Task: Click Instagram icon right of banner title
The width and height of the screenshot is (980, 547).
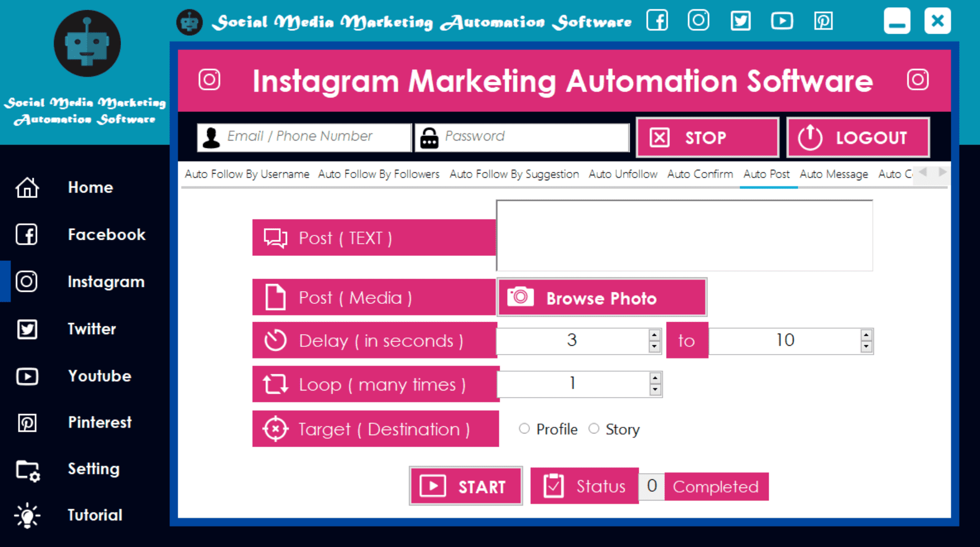Action: click(x=918, y=80)
